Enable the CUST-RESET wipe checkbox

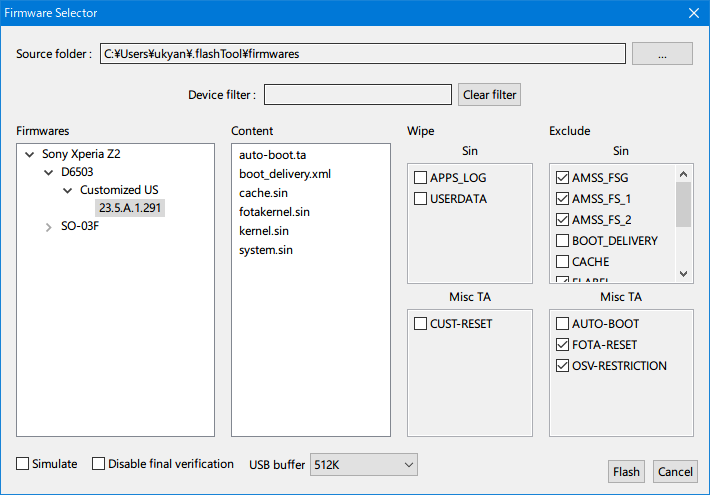point(420,323)
